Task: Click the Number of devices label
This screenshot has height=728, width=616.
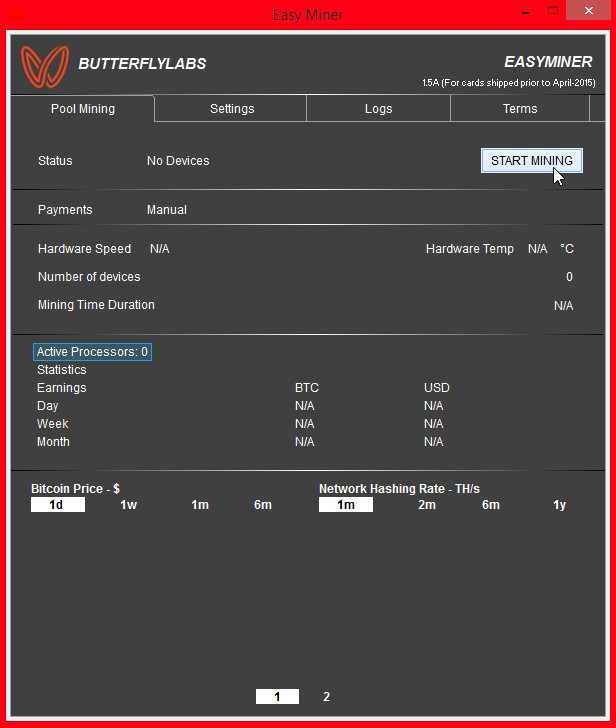Action: [89, 277]
